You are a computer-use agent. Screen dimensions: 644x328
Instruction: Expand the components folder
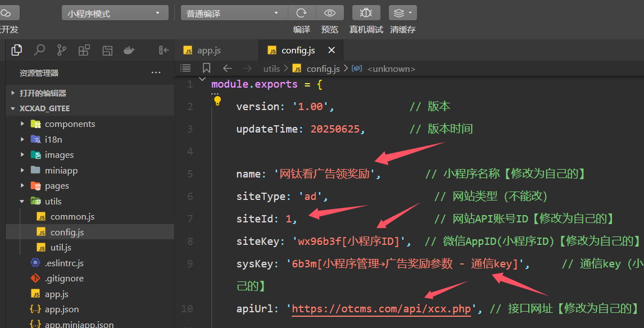[70, 124]
